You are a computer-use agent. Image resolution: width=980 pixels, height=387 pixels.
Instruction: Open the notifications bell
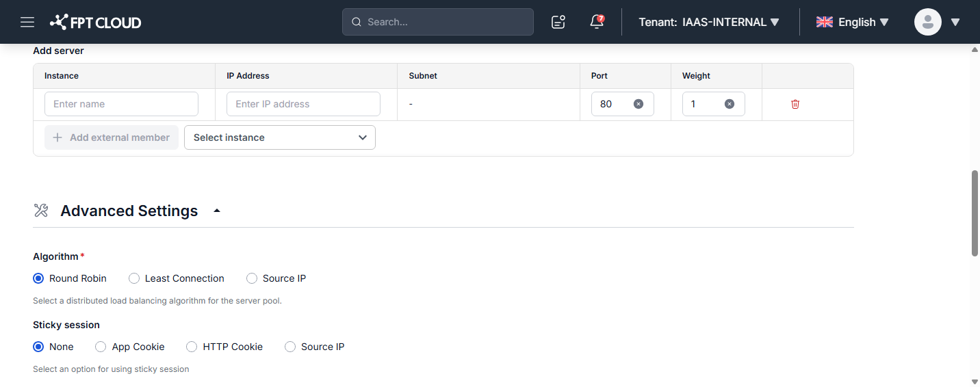click(x=597, y=22)
